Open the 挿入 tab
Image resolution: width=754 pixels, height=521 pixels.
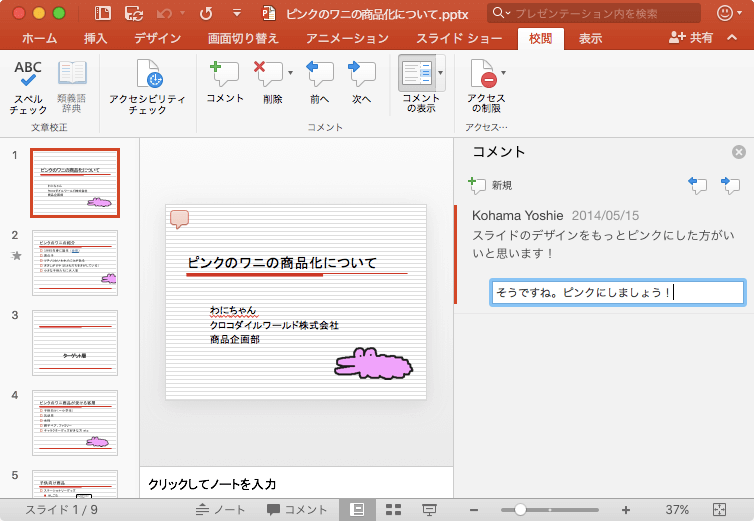pyautogui.click(x=95, y=38)
